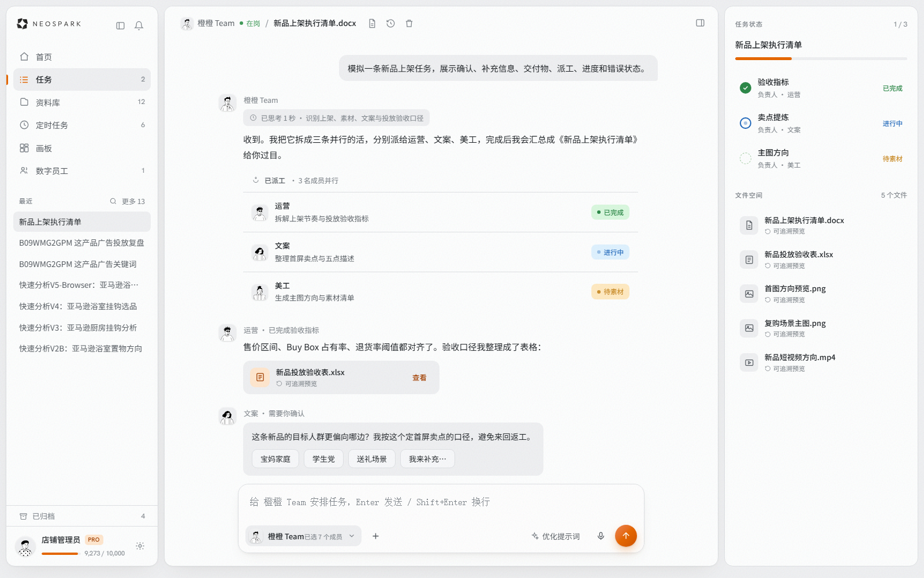Open 首图方向预览.png image icon
This screenshot has height=578, width=924.
749,294
